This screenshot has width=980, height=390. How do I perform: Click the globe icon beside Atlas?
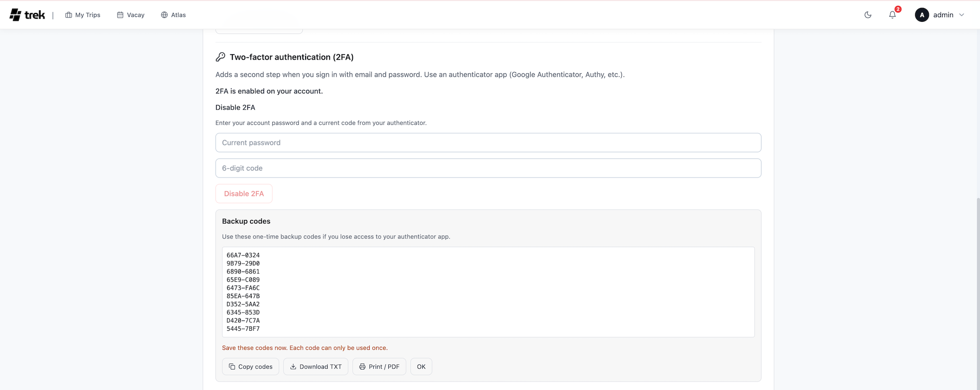(x=164, y=15)
